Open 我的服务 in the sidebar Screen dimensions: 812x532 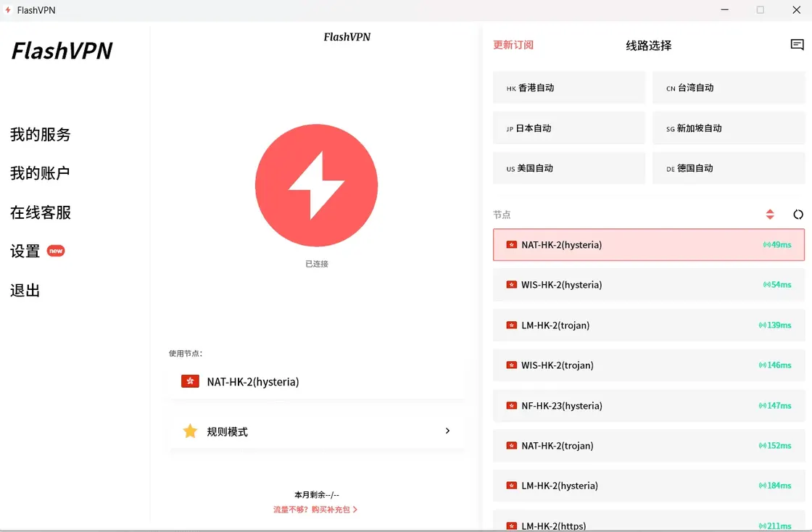tap(41, 135)
